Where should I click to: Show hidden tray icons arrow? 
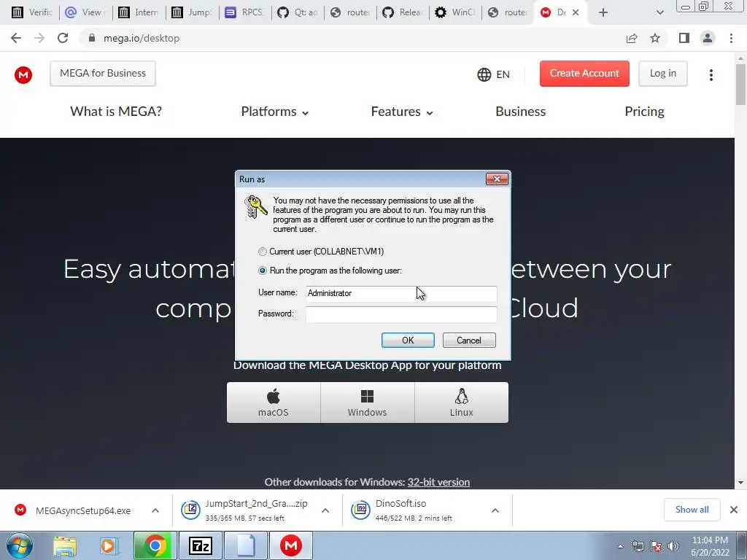[x=620, y=547]
